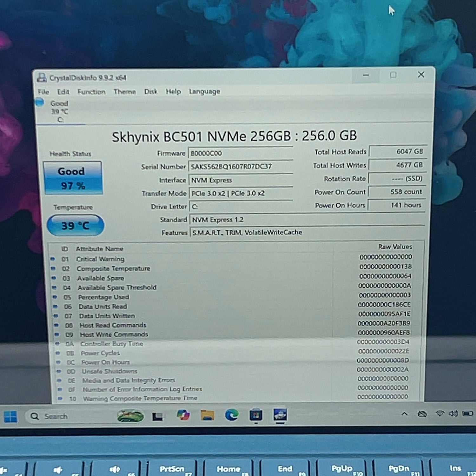This screenshot has width=476, height=476.
Task: Select the Available Spare Threshold row
Action: (235, 287)
